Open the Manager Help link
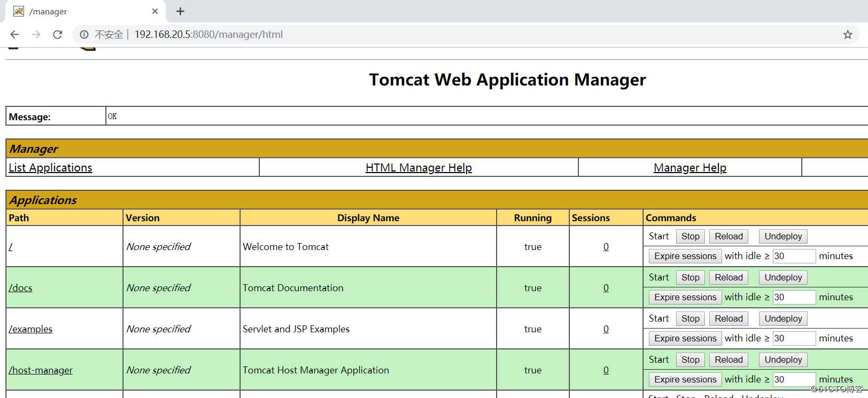Image resolution: width=868 pixels, height=398 pixels. tap(690, 168)
